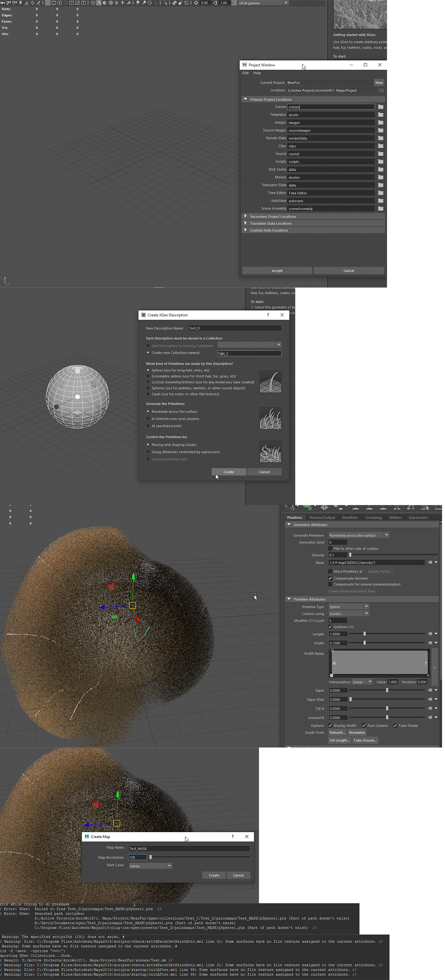Open Edit menu in Project Window
Screen dimensions: 445x980
(x=246, y=73)
